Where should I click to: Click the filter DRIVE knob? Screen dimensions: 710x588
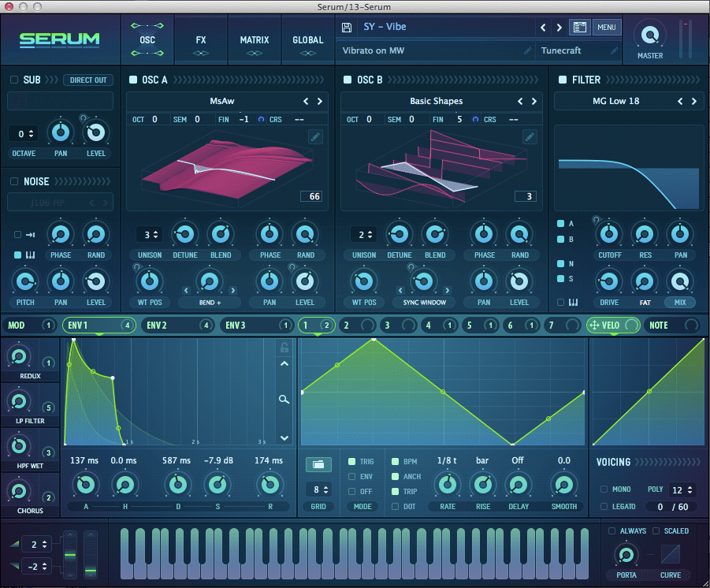point(609,281)
